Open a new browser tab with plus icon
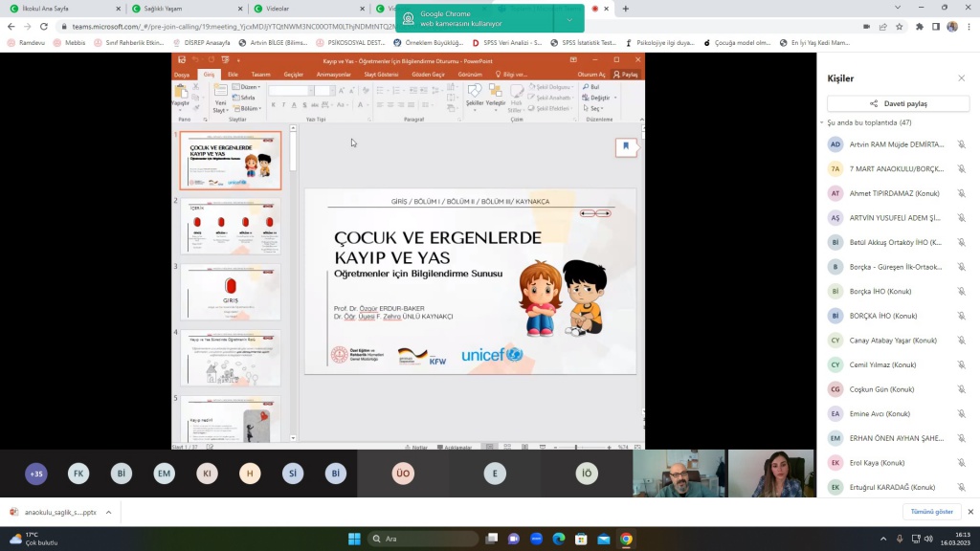 point(626,9)
